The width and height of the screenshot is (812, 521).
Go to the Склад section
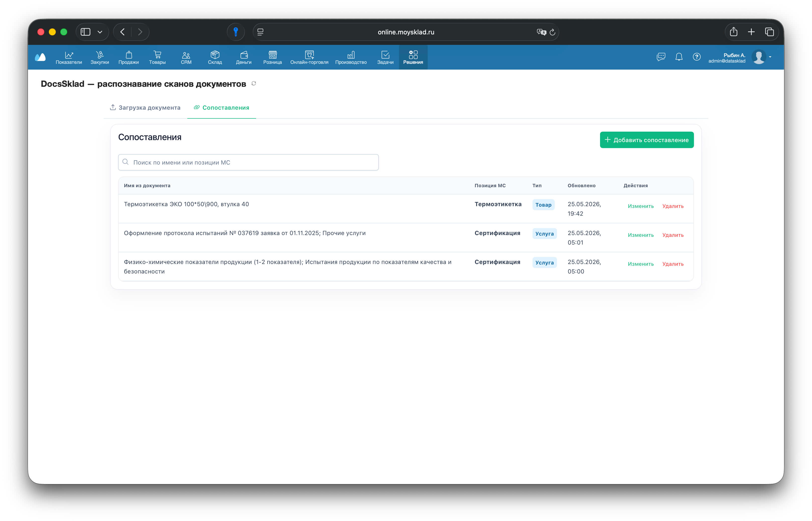(x=215, y=58)
